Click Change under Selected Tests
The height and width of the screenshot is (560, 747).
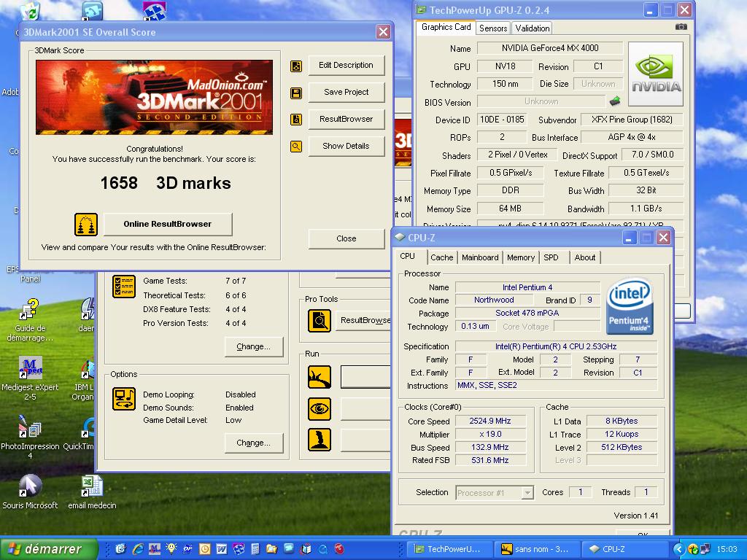253,346
